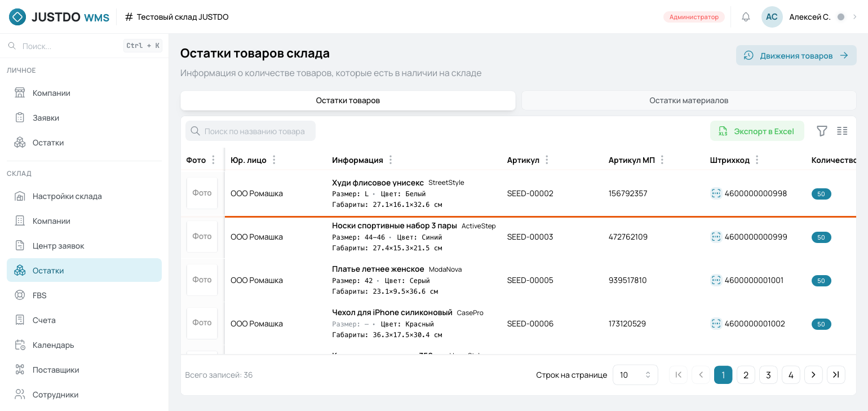
Task: Expand Алексей С. user menu chevron
Action: [855, 17]
